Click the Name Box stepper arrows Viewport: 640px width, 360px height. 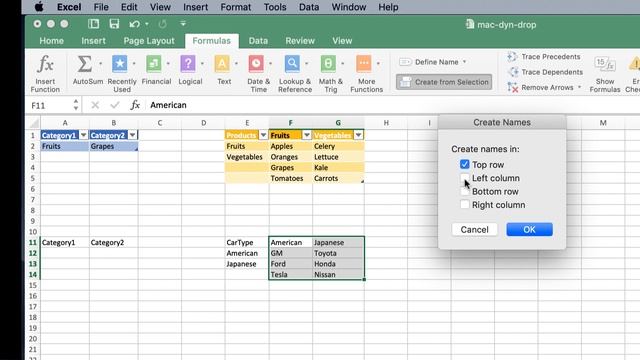point(76,105)
